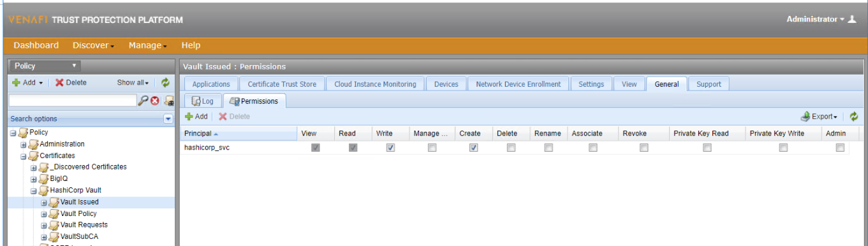This screenshot has width=868, height=246.
Task: Enable Rename permission for hashicorp_svc
Action: point(548,148)
